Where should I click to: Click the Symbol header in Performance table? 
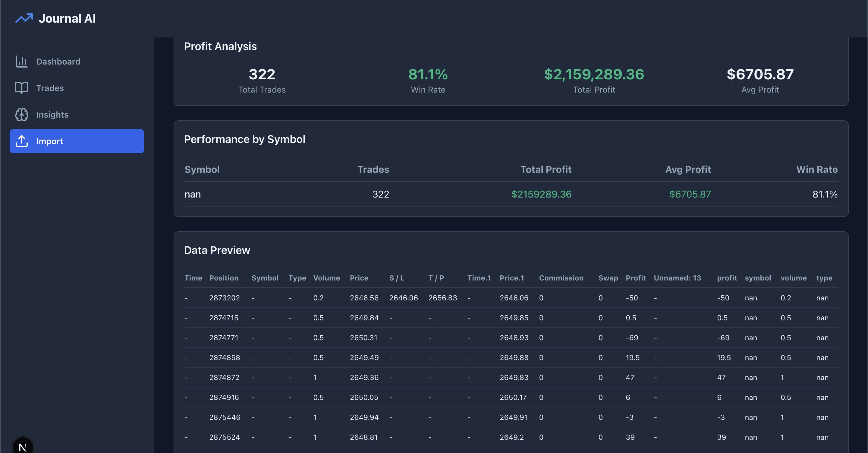pos(202,169)
